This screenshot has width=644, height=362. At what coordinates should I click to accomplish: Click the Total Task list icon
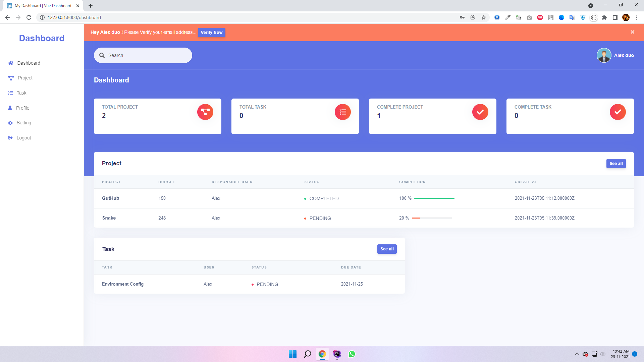pos(342,112)
